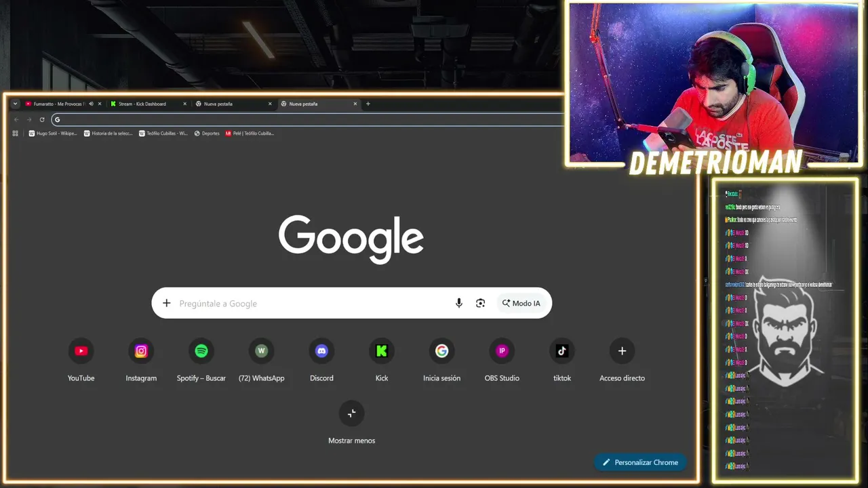Click the Google G icon in the address bar

(58, 119)
